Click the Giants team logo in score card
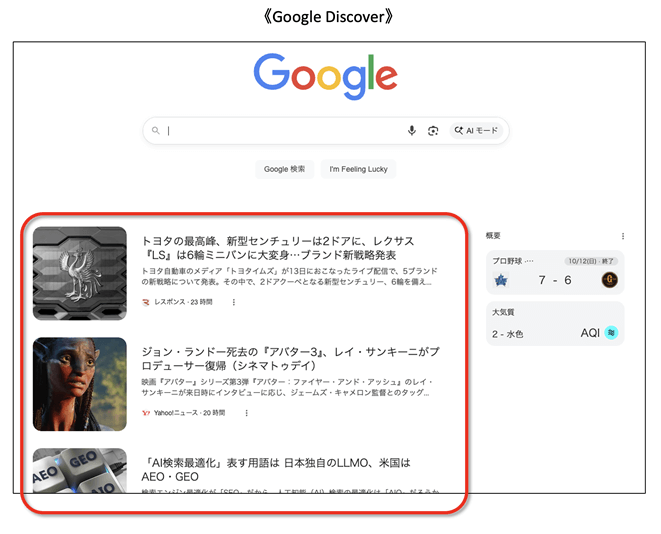 coord(609,280)
